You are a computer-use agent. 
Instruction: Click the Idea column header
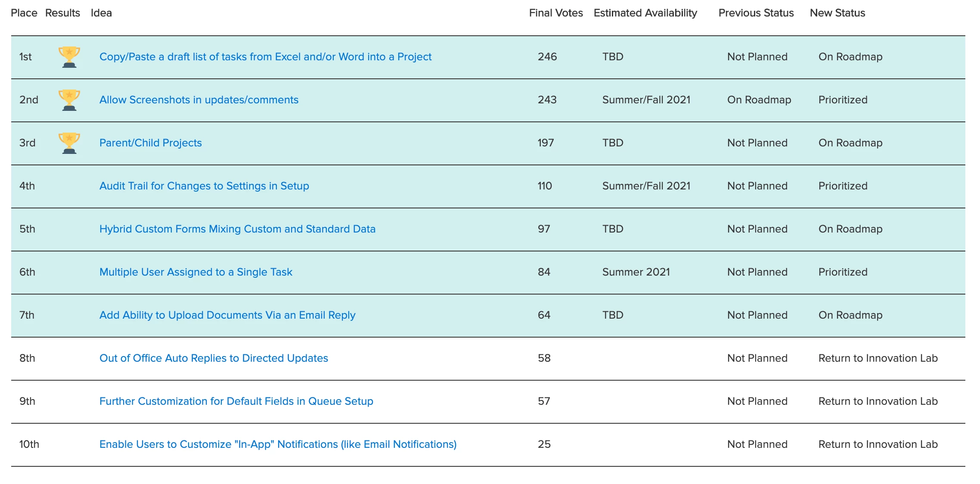101,13
